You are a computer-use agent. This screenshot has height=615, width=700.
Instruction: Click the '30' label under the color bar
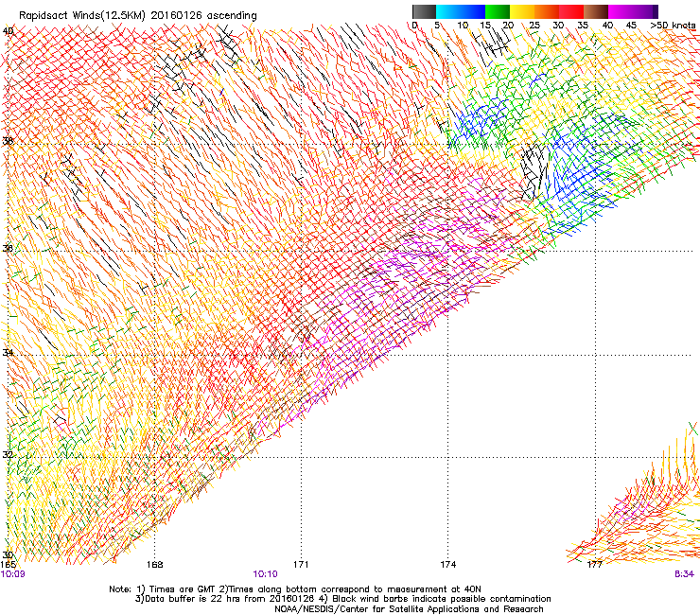(x=558, y=25)
